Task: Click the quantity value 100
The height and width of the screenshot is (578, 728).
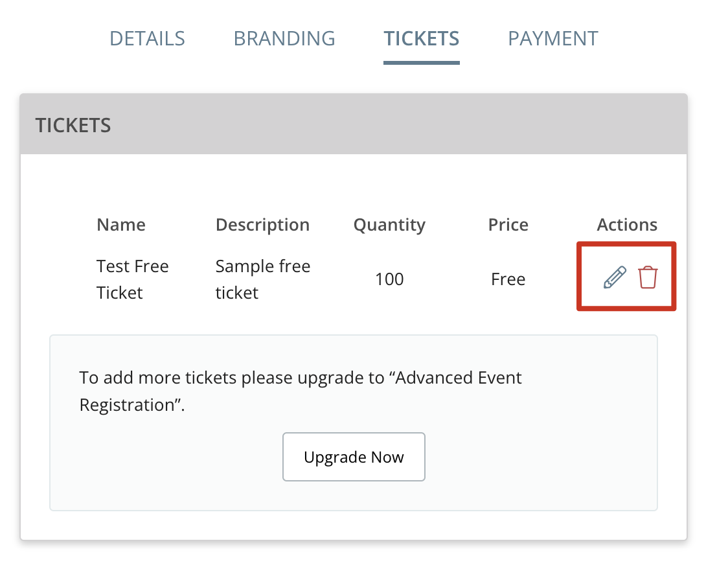Action: [x=389, y=279]
